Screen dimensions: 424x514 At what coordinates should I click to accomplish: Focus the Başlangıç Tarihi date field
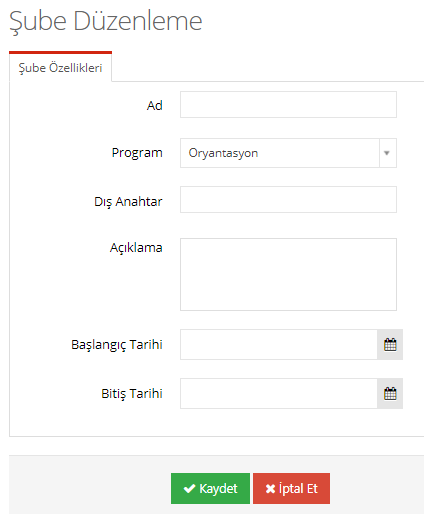coord(279,344)
